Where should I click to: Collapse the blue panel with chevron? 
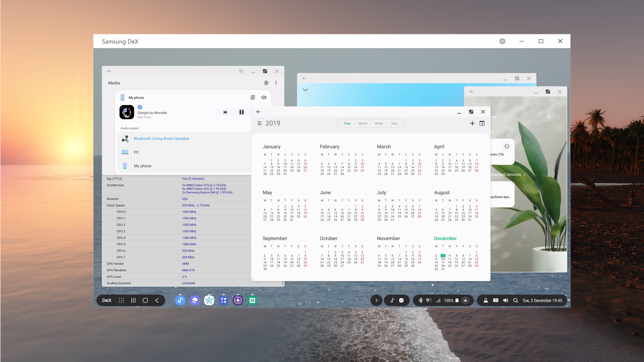coord(305,90)
